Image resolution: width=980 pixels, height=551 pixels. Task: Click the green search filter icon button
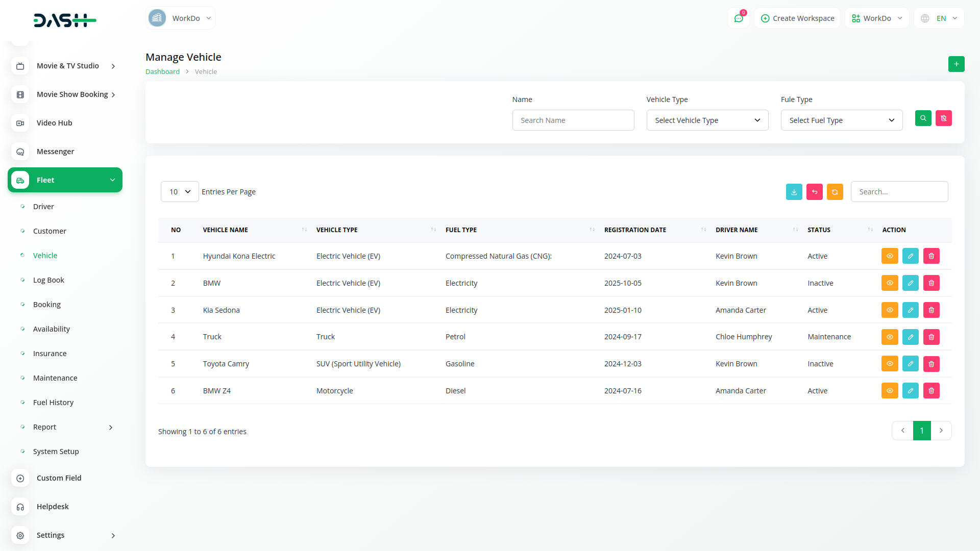[x=923, y=118]
